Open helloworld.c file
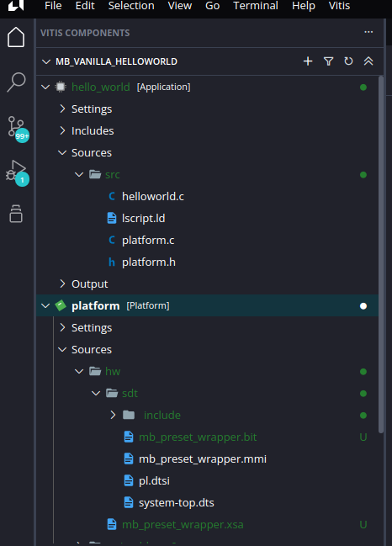This screenshot has width=392, height=546. click(x=153, y=196)
